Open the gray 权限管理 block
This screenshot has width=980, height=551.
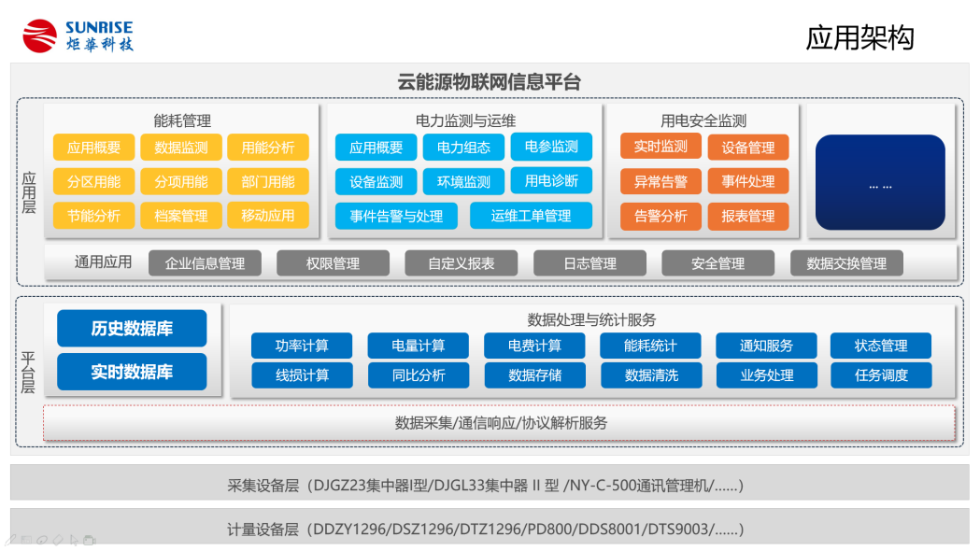[x=333, y=263]
